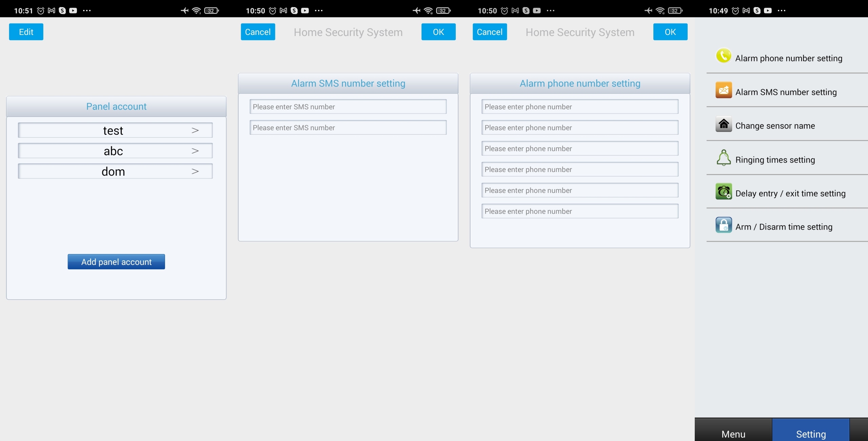This screenshot has width=868, height=441.
Task: Expand the 'test' panel account arrow
Action: pyautogui.click(x=195, y=131)
